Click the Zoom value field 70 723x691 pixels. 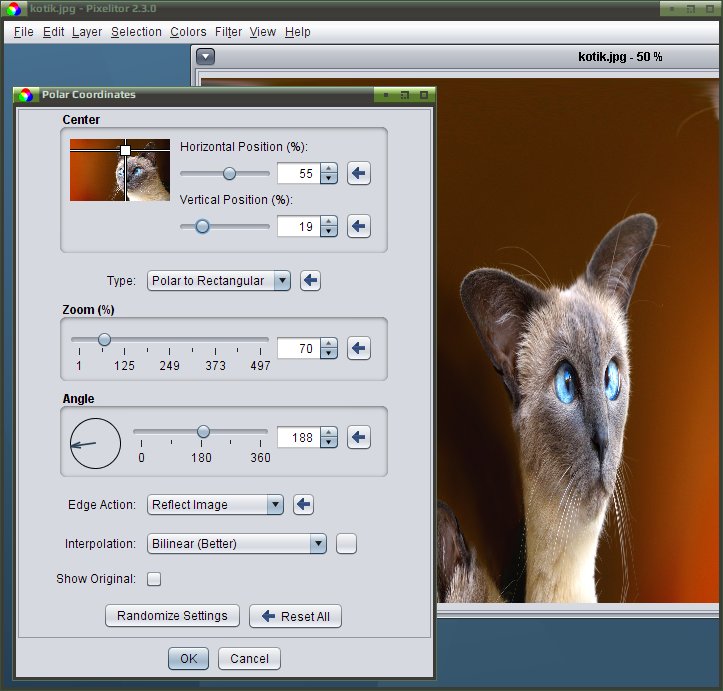299,348
